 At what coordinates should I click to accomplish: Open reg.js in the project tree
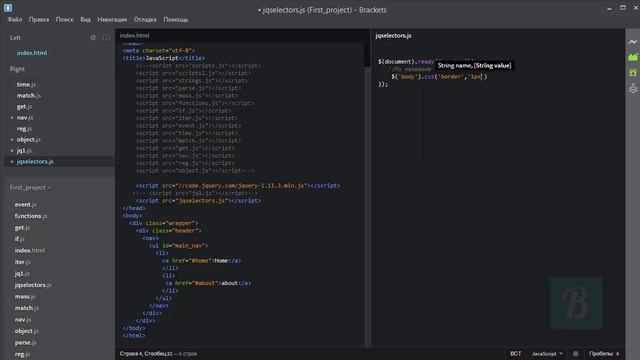[x=22, y=354]
